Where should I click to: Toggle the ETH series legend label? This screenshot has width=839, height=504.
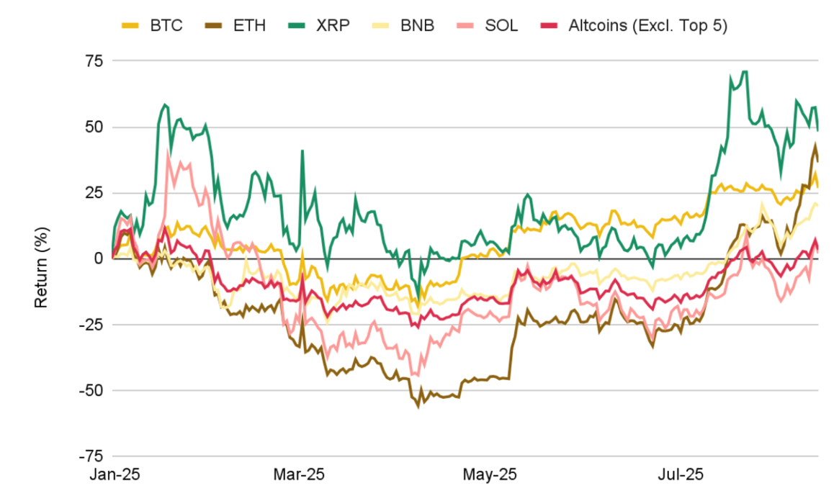pyautogui.click(x=249, y=26)
